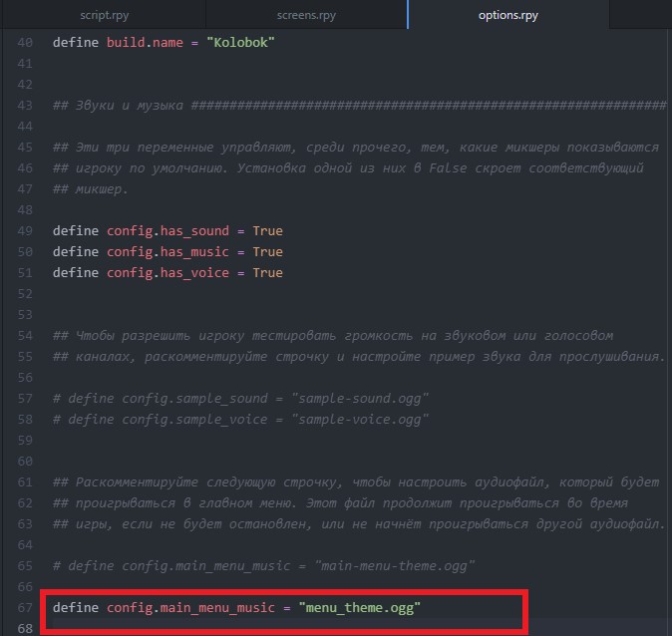672x636 pixels.
Task: Click line number 67 in the gutter
Action: pos(25,607)
